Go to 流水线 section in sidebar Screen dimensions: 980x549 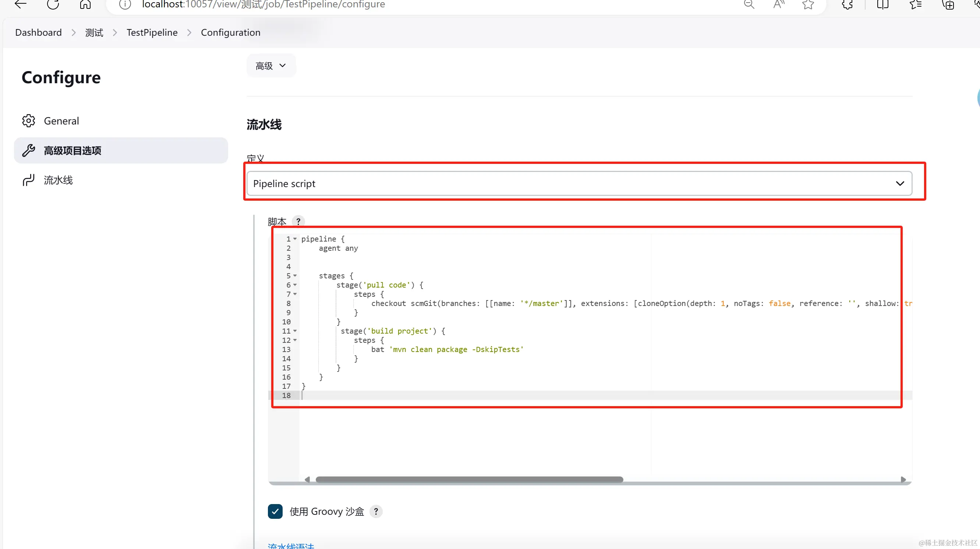[x=58, y=180]
